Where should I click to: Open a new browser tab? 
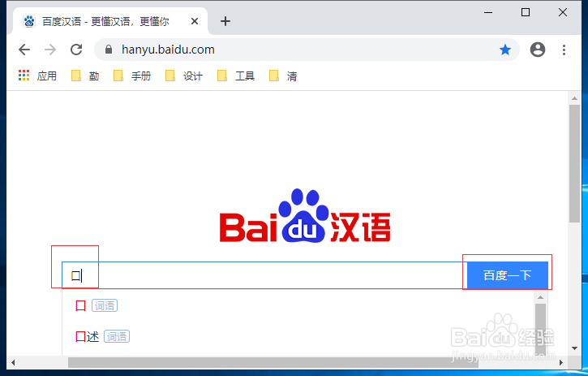coord(225,21)
